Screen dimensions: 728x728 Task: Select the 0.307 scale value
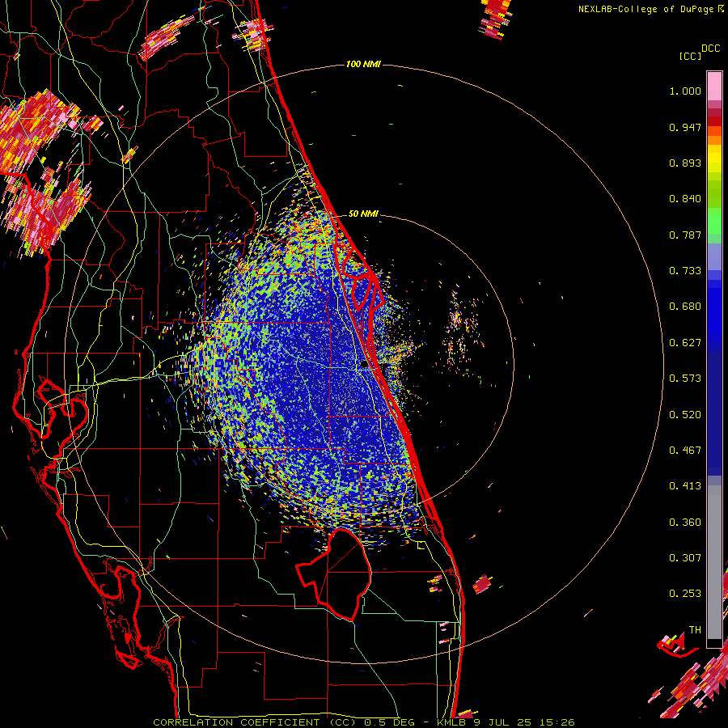(x=685, y=558)
